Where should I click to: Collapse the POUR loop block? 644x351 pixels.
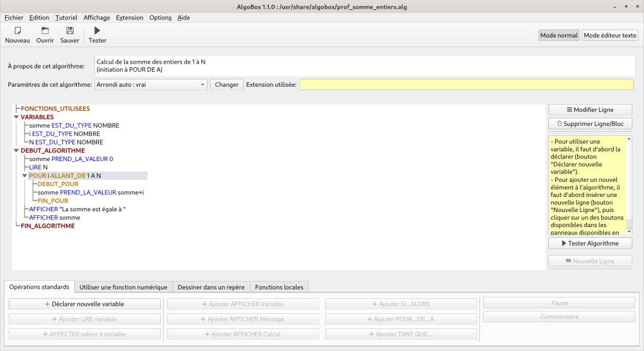(25, 176)
